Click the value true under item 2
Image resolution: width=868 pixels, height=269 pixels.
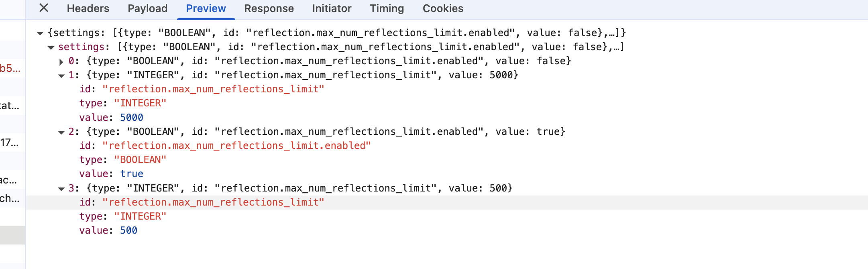coord(132,174)
